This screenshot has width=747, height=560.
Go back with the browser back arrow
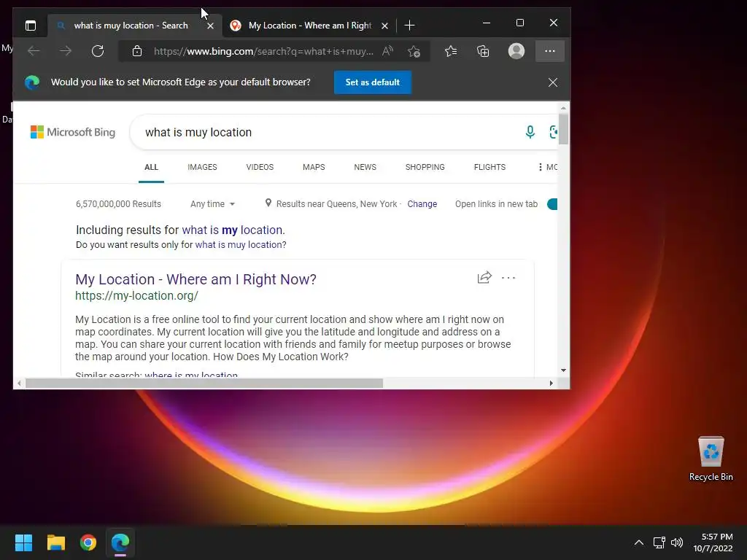34,51
